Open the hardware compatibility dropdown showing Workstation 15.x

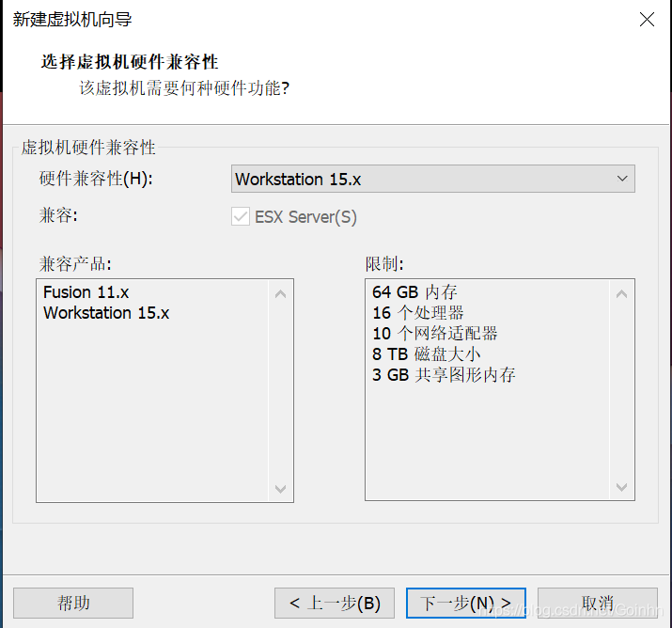click(x=433, y=179)
